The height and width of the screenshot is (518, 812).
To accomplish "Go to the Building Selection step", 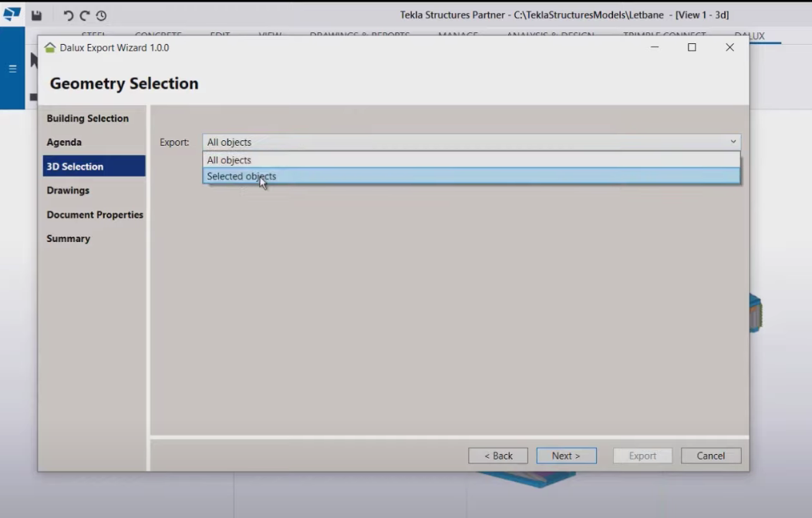I will coord(88,119).
